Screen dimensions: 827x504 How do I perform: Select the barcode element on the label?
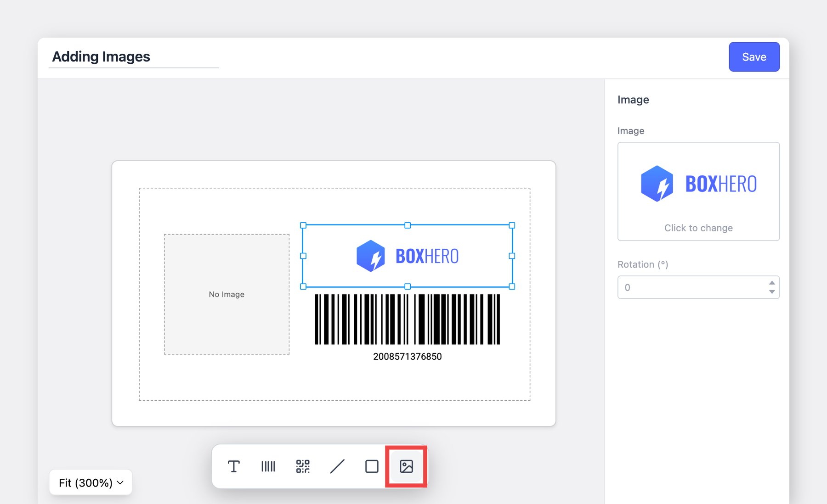(x=408, y=319)
